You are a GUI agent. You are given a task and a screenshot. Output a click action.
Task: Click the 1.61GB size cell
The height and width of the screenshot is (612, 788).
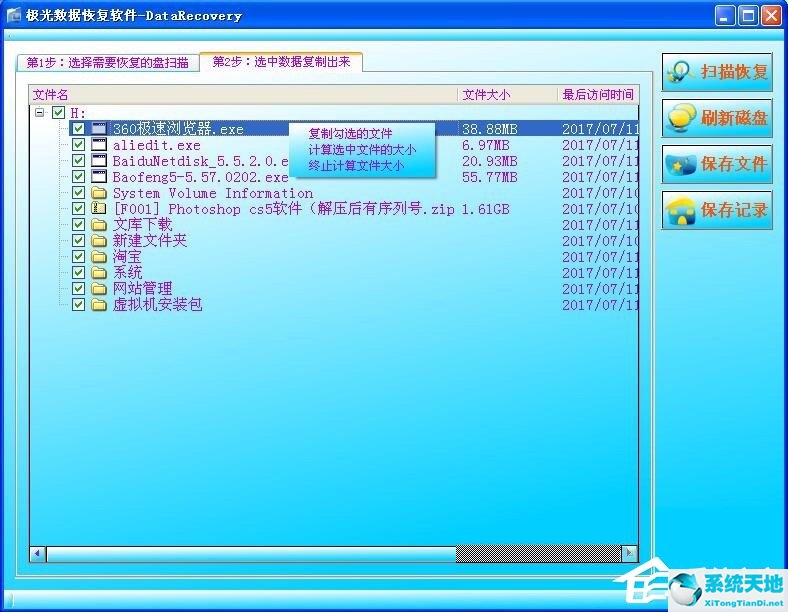485,209
